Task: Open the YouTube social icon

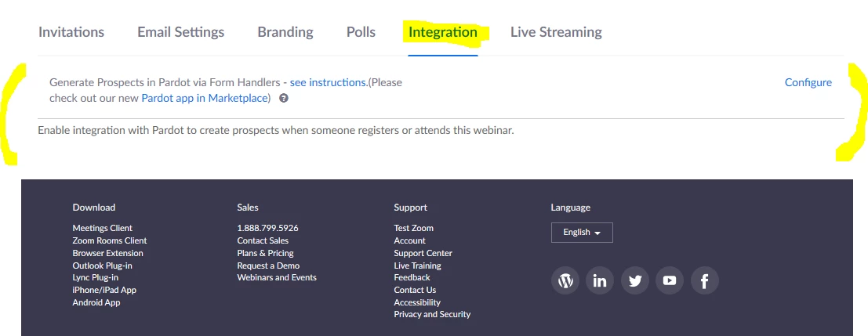Action: [x=670, y=280]
